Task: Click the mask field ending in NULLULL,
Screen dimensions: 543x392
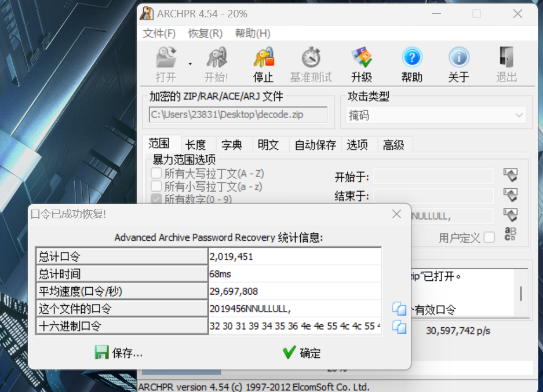Action: [x=452, y=216]
